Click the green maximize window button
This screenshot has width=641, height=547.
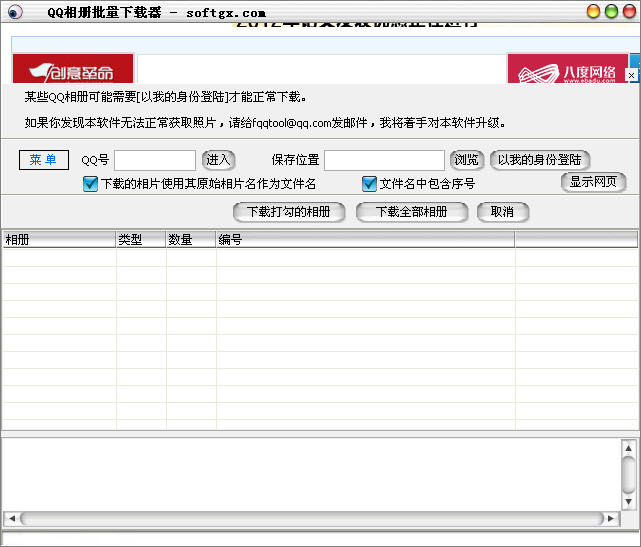(x=609, y=11)
